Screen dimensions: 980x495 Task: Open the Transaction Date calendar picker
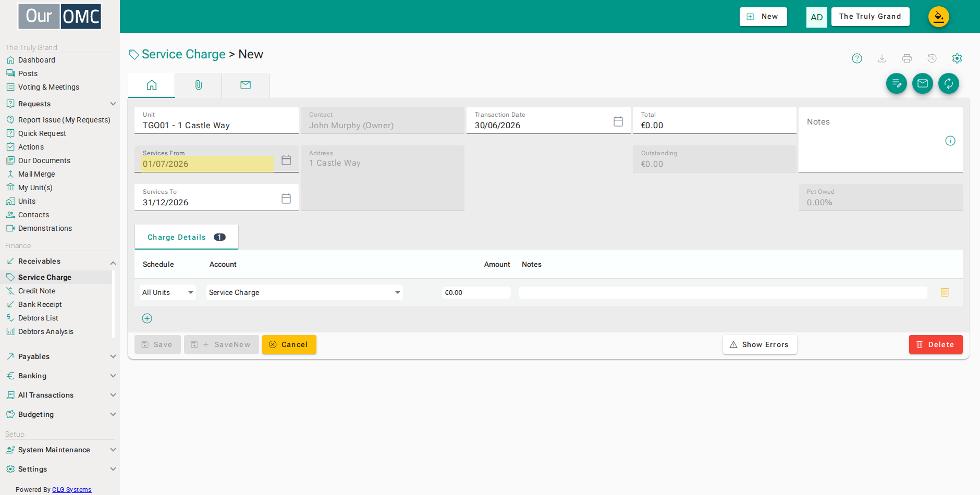[x=618, y=121]
